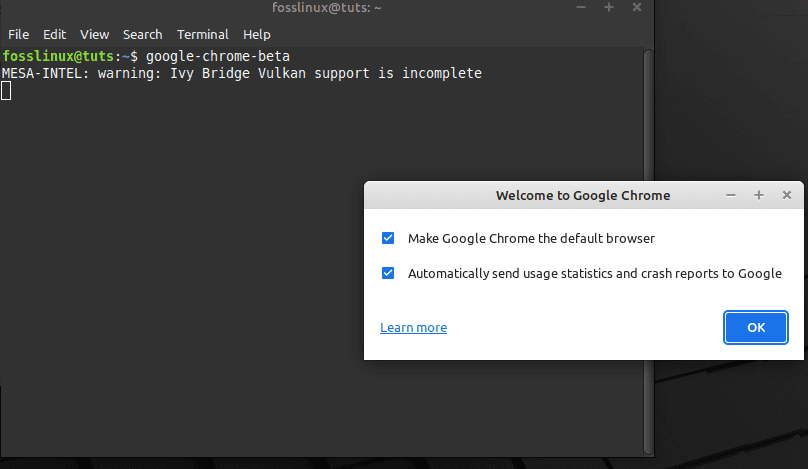The image size is (808, 469).
Task: Disable sending usage statistics and crash reports
Action: (x=388, y=273)
